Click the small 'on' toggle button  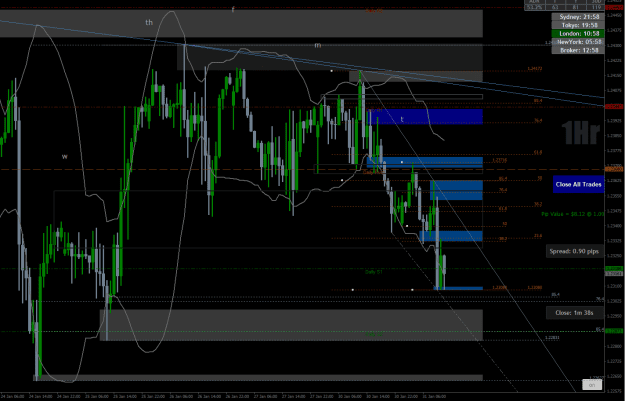pos(592,385)
